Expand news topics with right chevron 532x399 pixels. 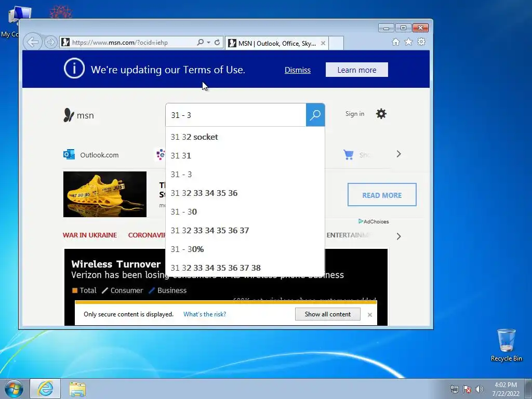point(398,236)
